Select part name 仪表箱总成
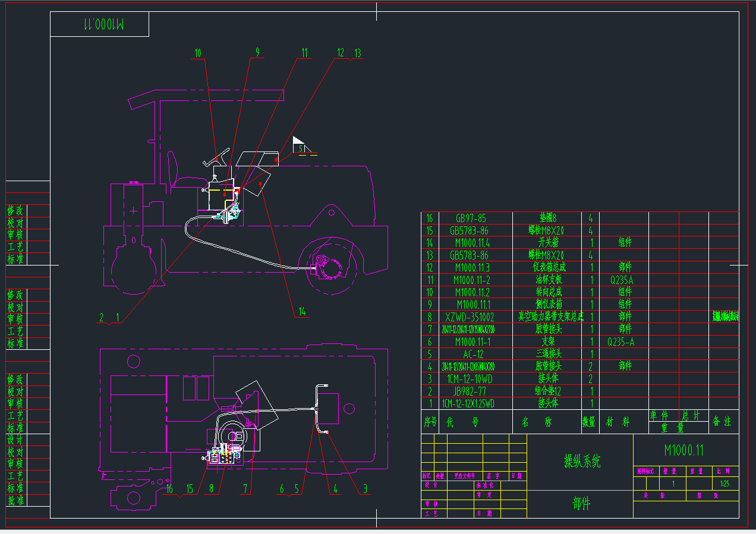 pos(550,267)
